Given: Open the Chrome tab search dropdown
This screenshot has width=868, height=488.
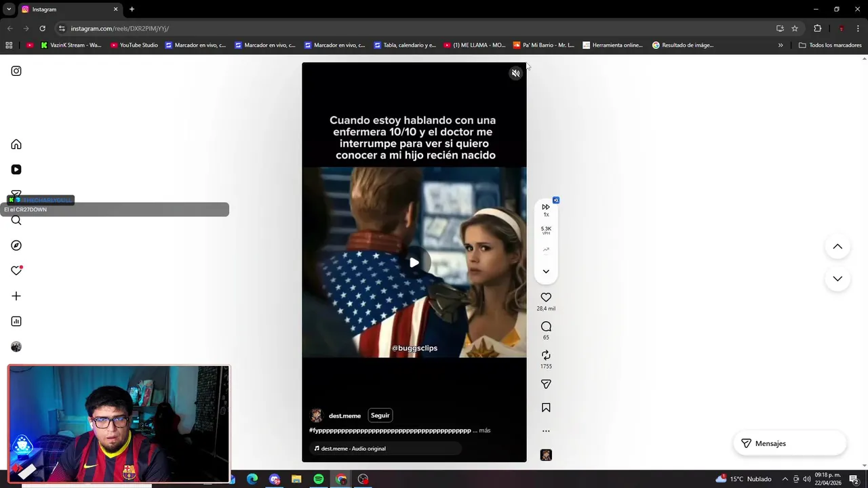Looking at the screenshot, I should (9, 9).
